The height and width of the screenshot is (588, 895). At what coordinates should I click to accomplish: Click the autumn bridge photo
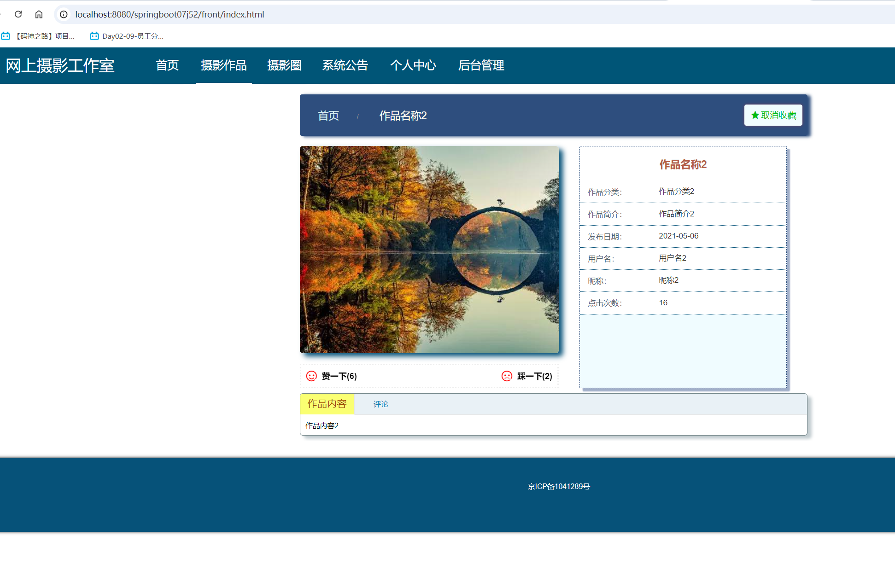[x=429, y=250]
